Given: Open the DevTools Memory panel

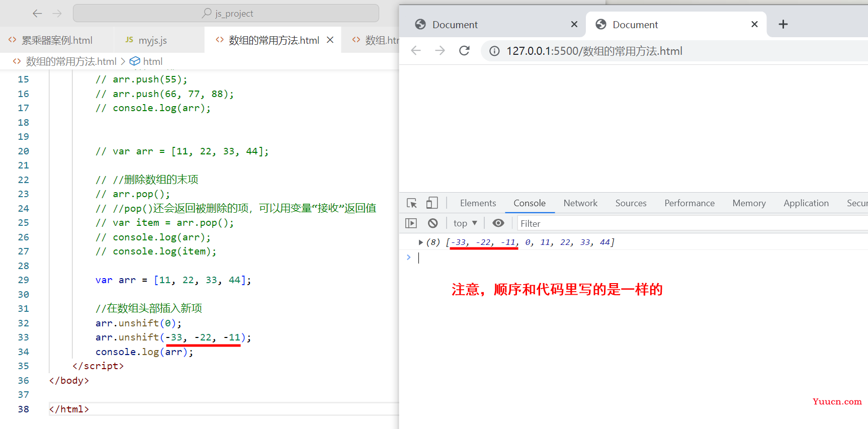Looking at the screenshot, I should tap(749, 203).
